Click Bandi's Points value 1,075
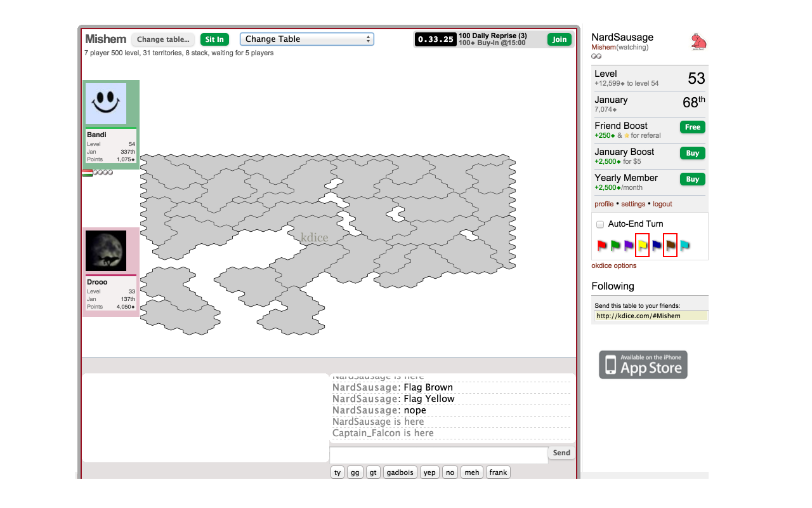The height and width of the screenshot is (508, 812). [126, 159]
